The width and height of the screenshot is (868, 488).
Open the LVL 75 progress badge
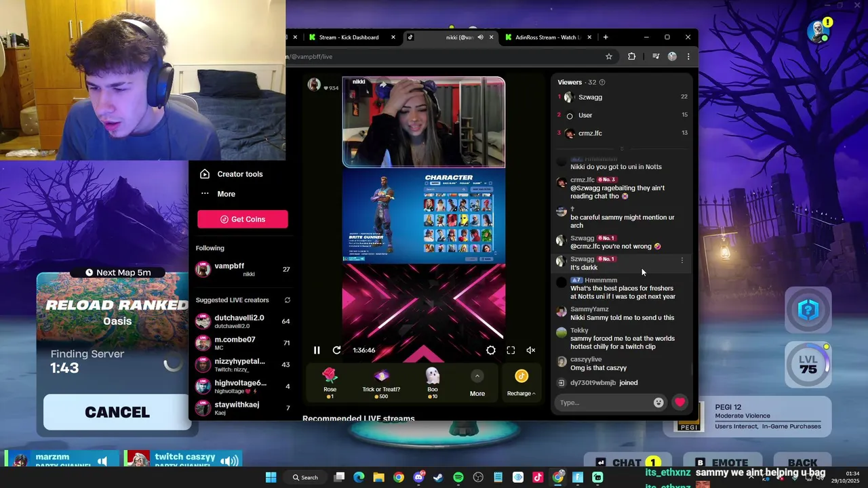pyautogui.click(x=808, y=365)
